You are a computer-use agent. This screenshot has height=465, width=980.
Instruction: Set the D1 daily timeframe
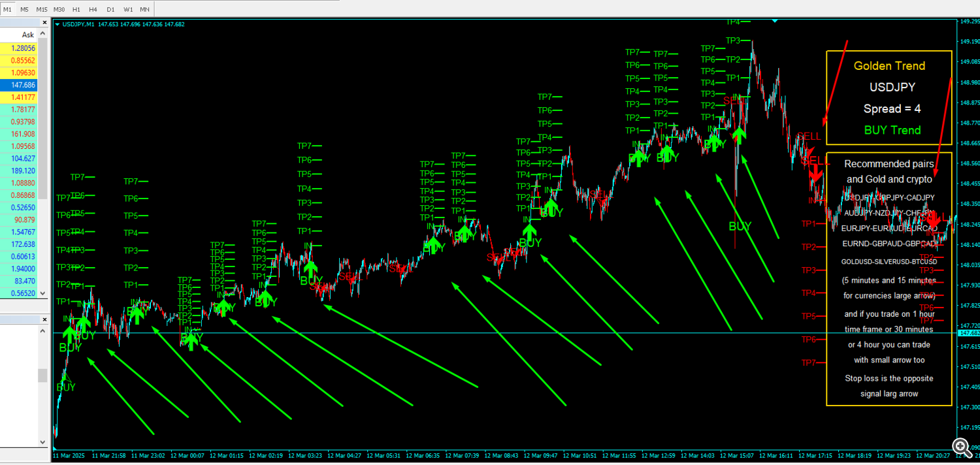tap(110, 9)
